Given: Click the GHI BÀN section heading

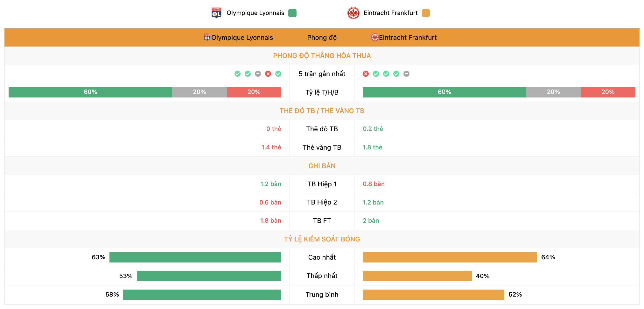Looking at the screenshot, I should click(x=322, y=166).
